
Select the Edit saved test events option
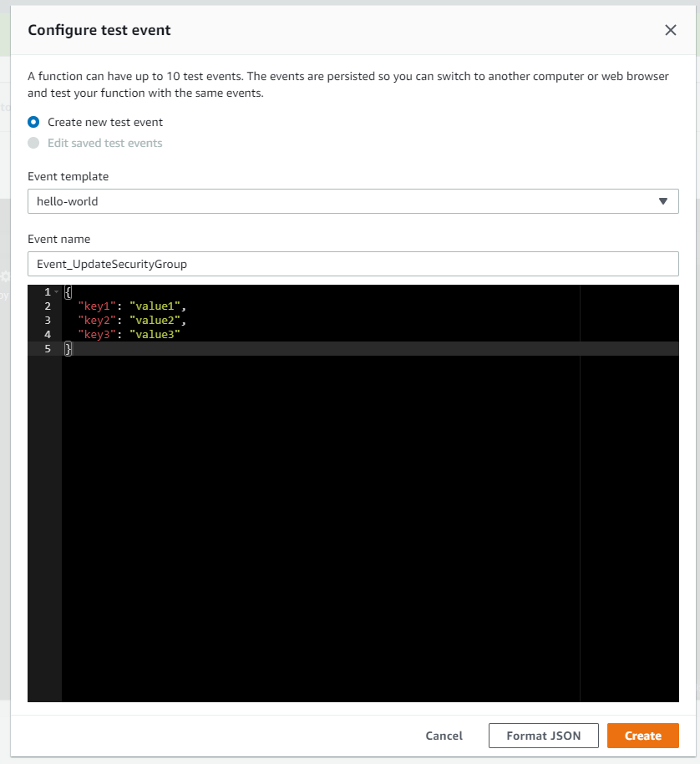33,143
